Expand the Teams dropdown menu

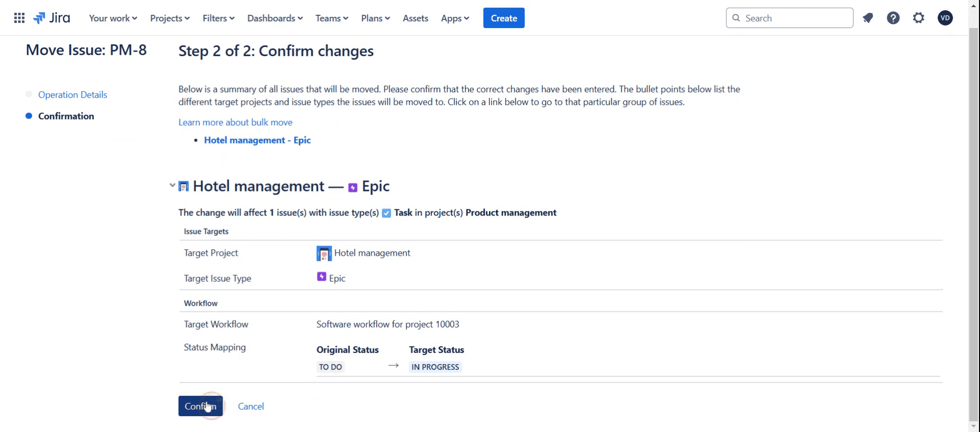pos(332,18)
